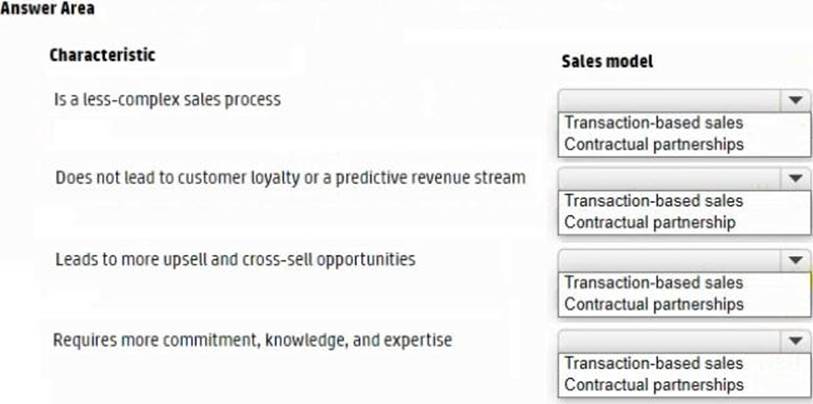Choose Contractual partnerships for less-complex sales process

[653, 144]
